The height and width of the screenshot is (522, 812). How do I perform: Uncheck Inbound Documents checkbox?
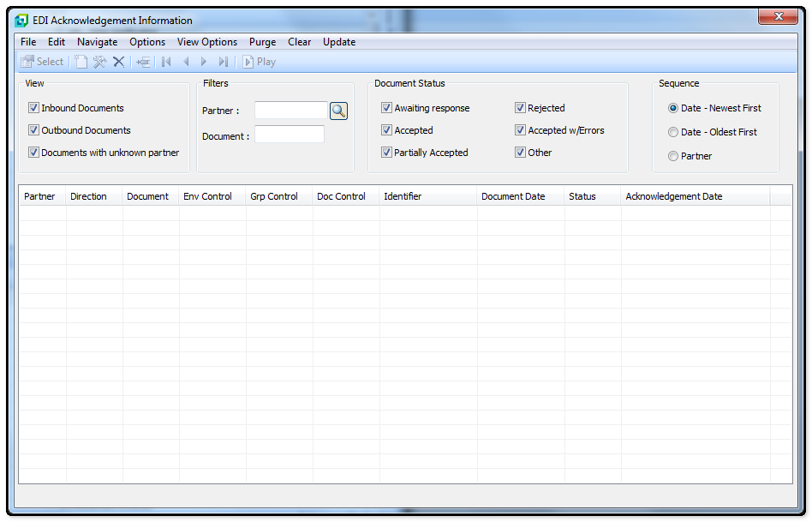[x=34, y=108]
